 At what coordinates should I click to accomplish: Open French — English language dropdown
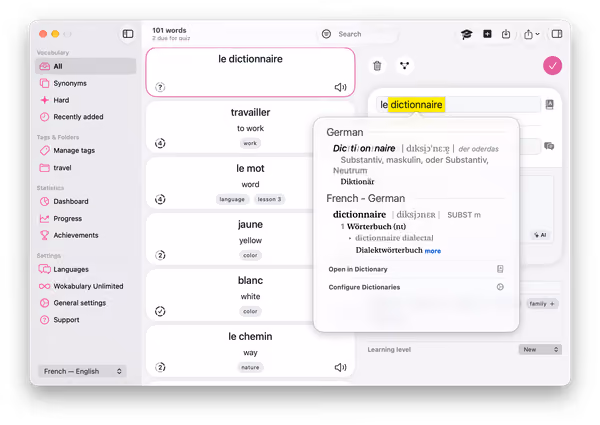coord(82,371)
